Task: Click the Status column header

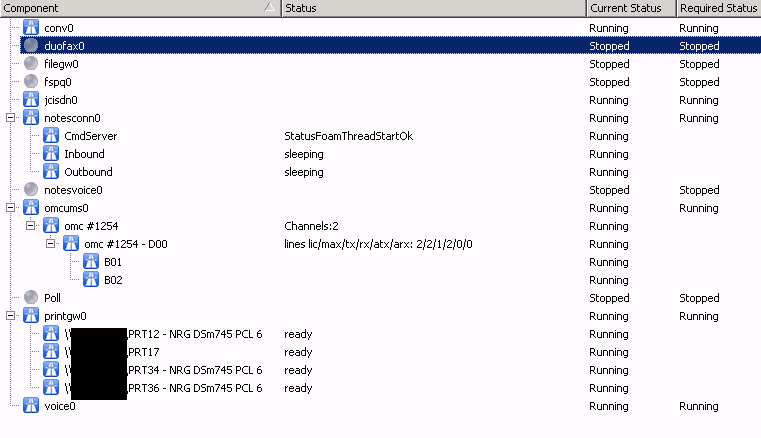Action: click(432, 8)
